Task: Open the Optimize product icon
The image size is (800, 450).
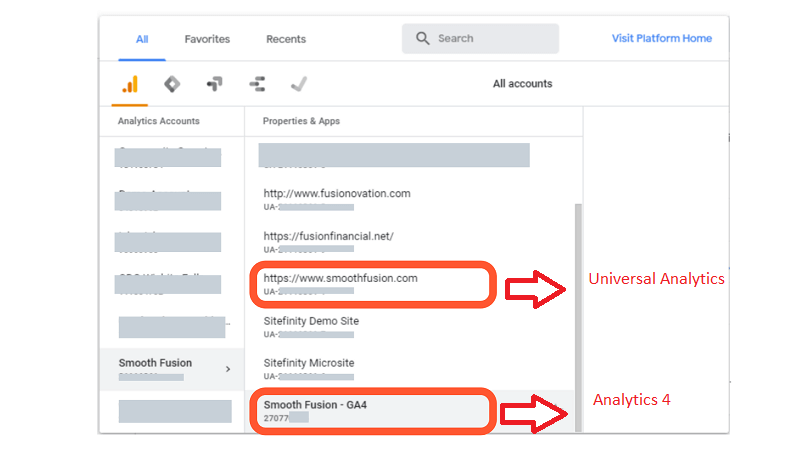Action: click(x=214, y=84)
